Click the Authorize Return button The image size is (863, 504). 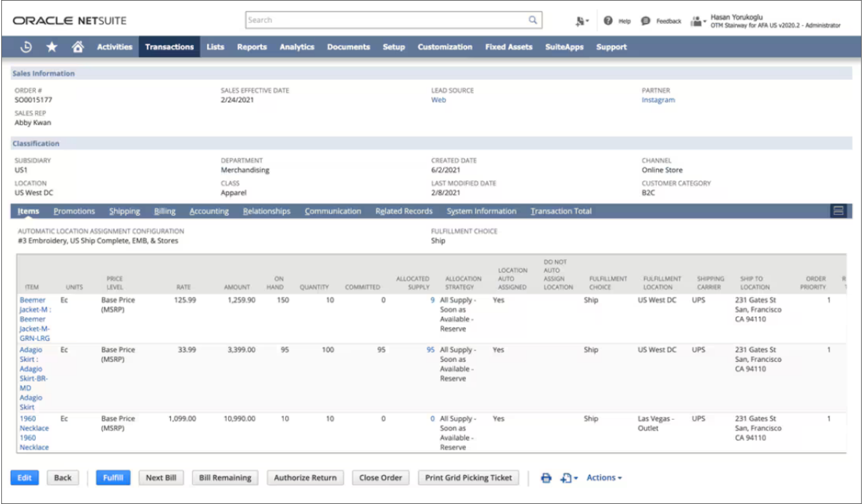click(x=305, y=478)
